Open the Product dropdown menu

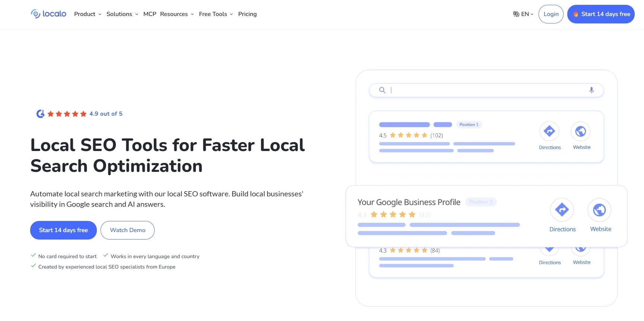[x=88, y=14]
